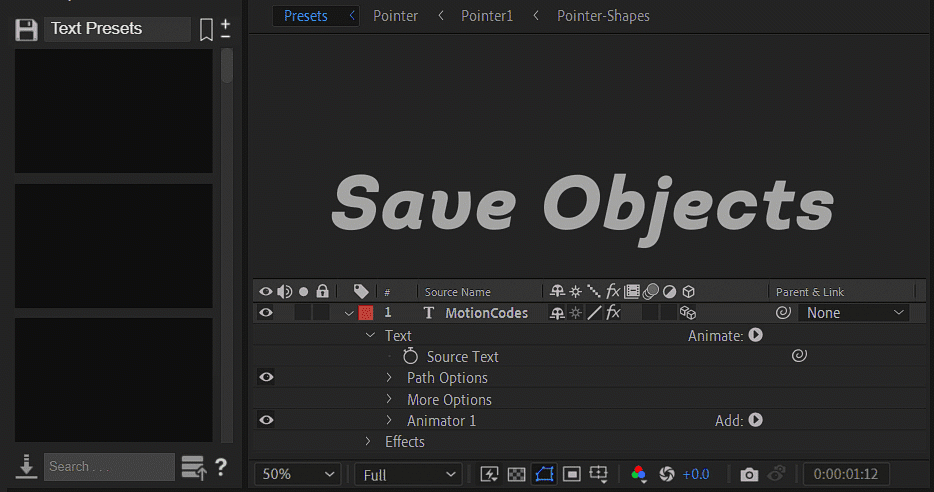The width and height of the screenshot is (934, 492).
Task: Open the Full resolution dropdown
Action: tap(408, 475)
